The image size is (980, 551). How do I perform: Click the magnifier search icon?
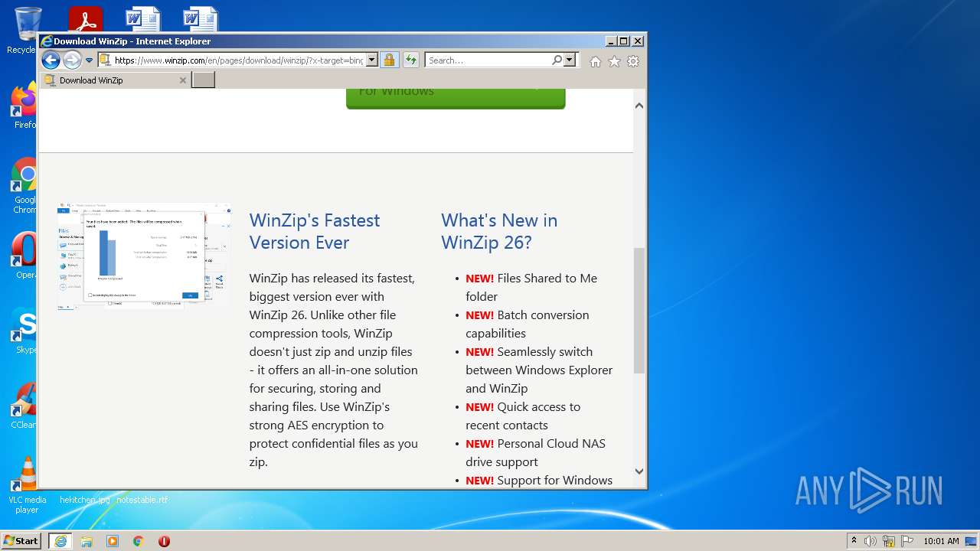pos(557,60)
